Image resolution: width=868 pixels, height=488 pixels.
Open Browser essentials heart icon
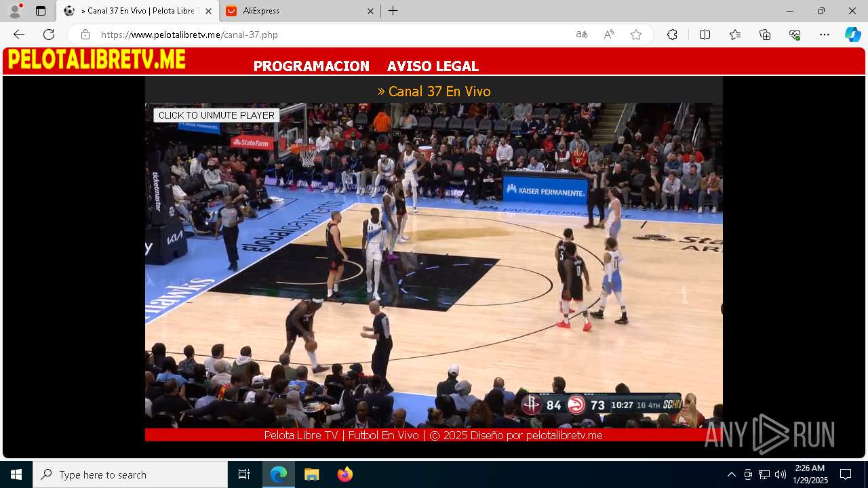pos(795,35)
